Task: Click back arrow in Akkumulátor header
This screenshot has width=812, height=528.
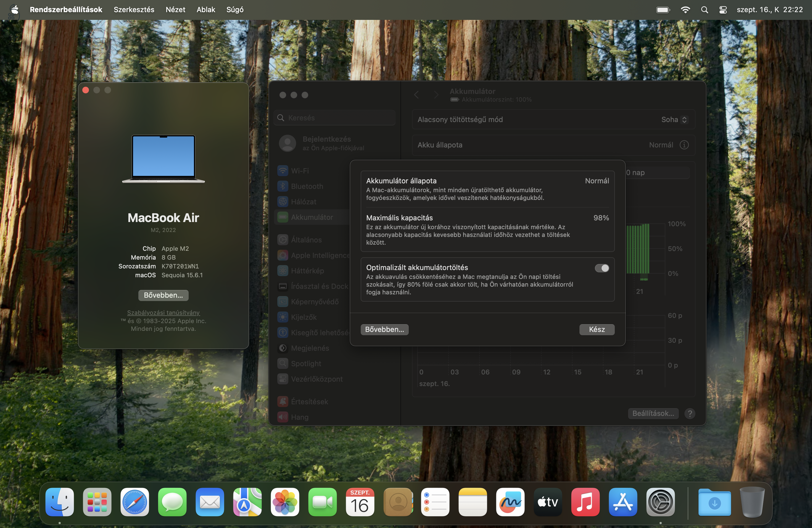Action: tap(416, 95)
